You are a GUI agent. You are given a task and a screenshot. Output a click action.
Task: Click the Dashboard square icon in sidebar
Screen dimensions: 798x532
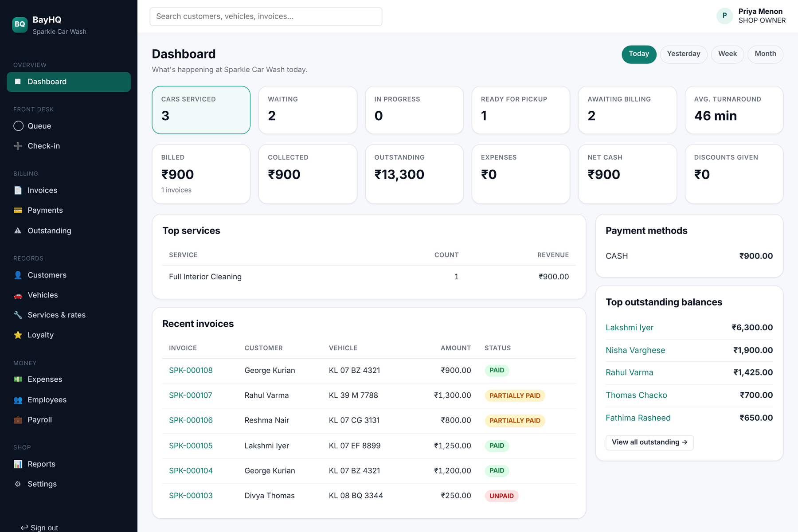click(x=18, y=82)
